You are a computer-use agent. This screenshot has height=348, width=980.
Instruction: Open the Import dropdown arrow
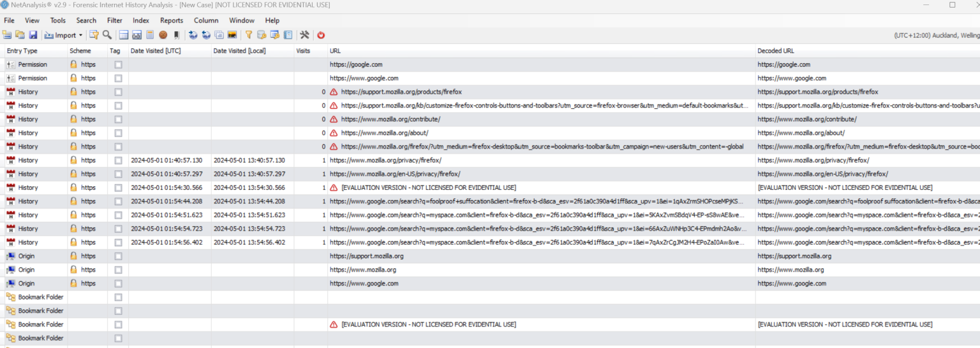point(80,36)
